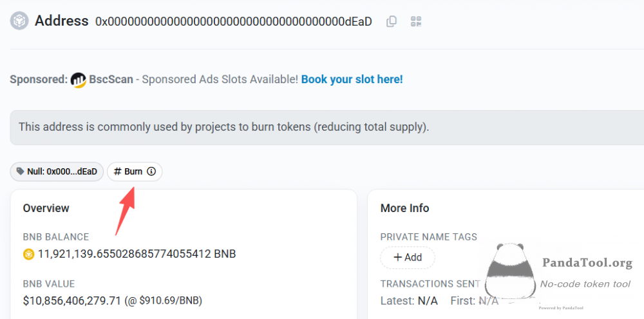Image resolution: width=644 pixels, height=319 pixels.
Task: Click the gold BNB coin icon
Action: [28, 254]
